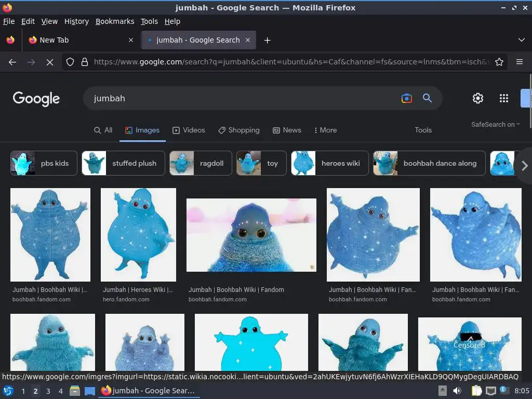The width and height of the screenshot is (532, 399).
Task: Switch to workspace 4
Action: click(61, 391)
